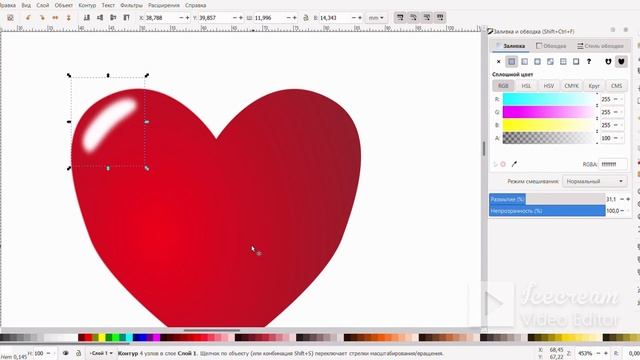The height and width of the screenshot is (360, 640).
Task: Open the Фильтры menu
Action: [x=131, y=5]
